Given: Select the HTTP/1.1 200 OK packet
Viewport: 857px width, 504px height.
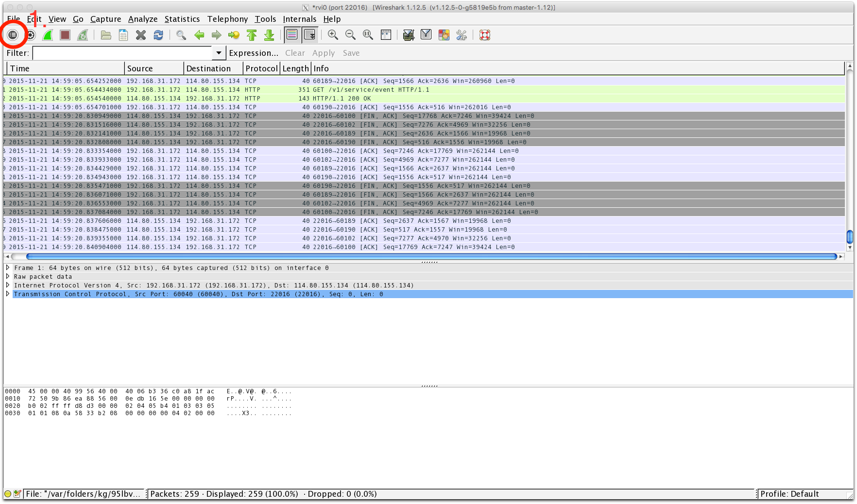Looking at the screenshot, I should [x=424, y=98].
